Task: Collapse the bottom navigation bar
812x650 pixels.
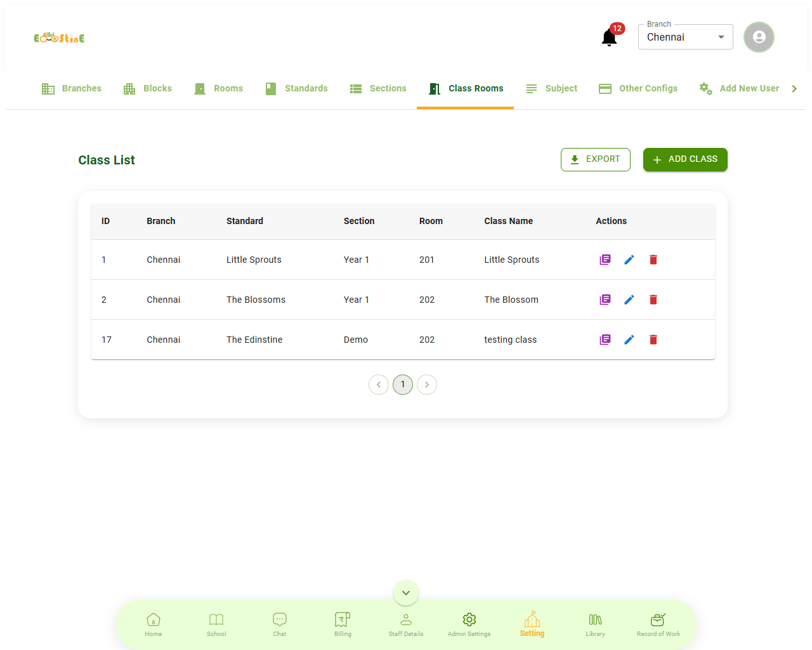Action: (406, 593)
